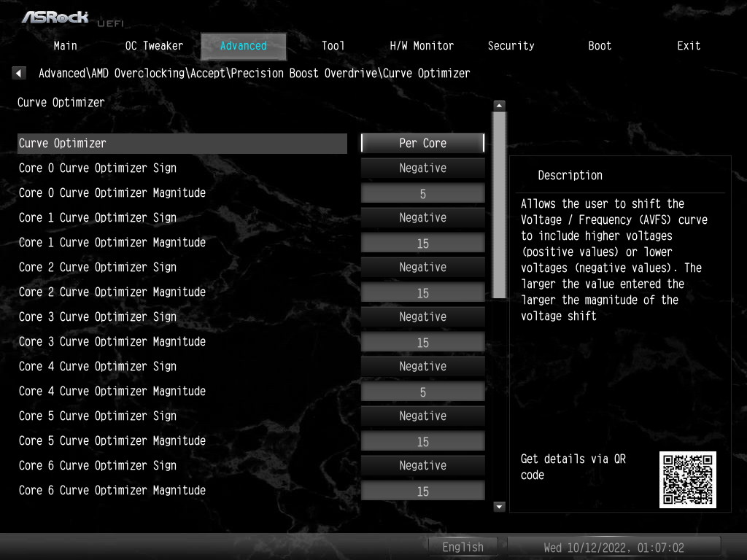Click the vertical scrollbar thumb
The height and width of the screenshot is (560, 747).
499,205
